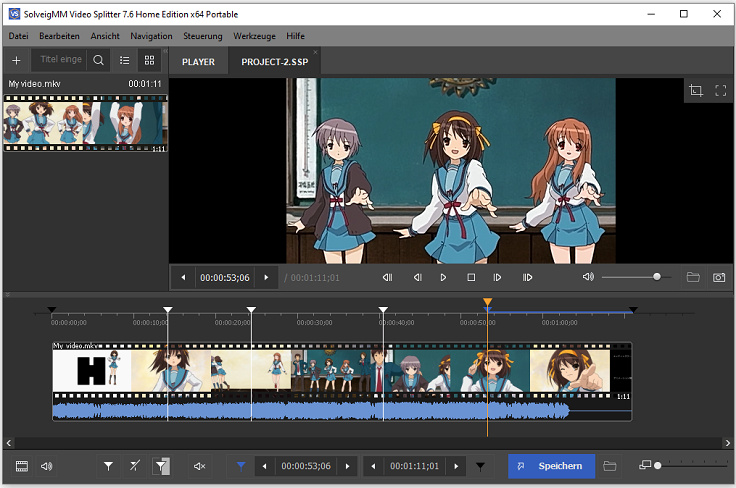This screenshot has width=736, height=488.
Task: Open the PLAYER tab
Action: (199, 62)
